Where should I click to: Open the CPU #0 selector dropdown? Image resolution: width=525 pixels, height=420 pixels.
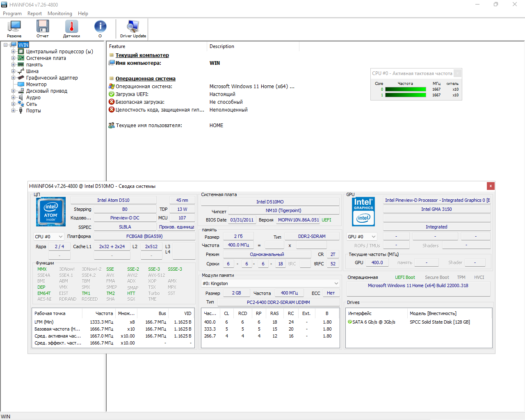(x=49, y=237)
